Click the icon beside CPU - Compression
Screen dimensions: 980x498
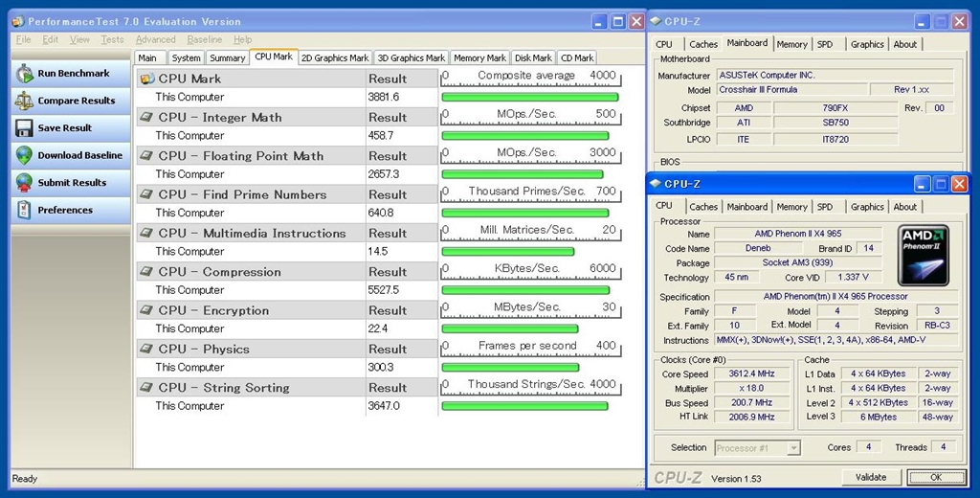click(x=146, y=272)
